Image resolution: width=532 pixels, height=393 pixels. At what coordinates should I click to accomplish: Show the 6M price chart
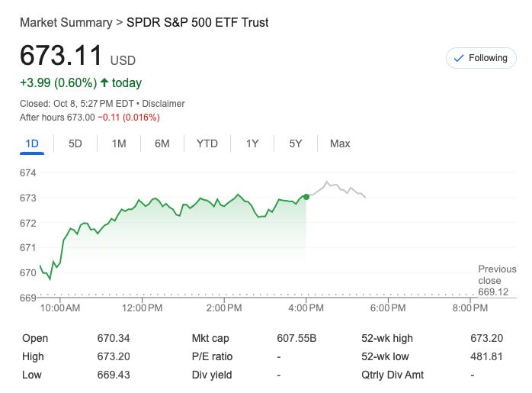[162, 143]
